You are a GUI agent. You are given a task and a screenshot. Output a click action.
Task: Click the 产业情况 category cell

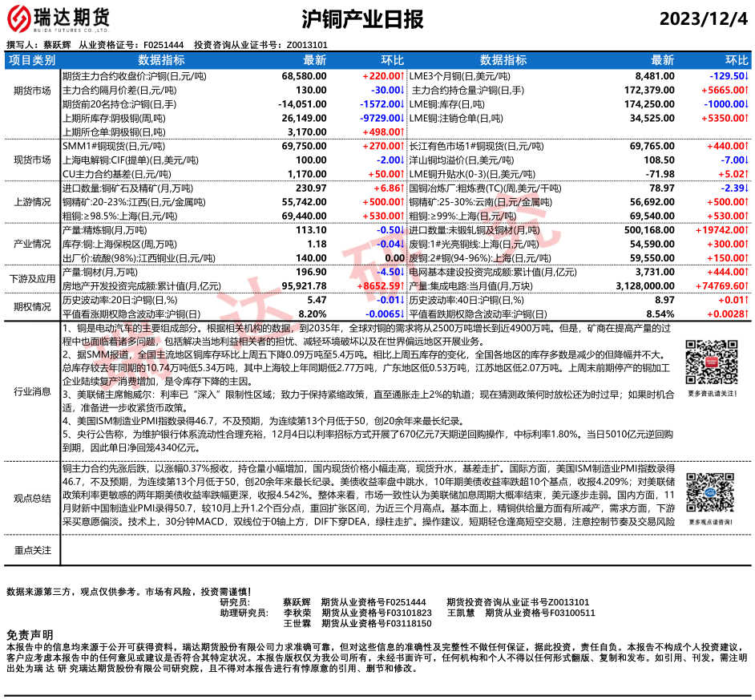(32, 244)
